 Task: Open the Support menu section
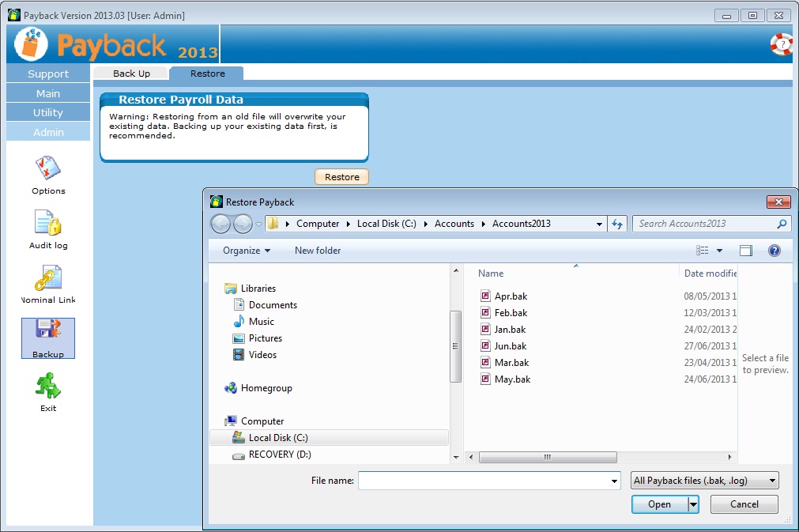(48, 74)
